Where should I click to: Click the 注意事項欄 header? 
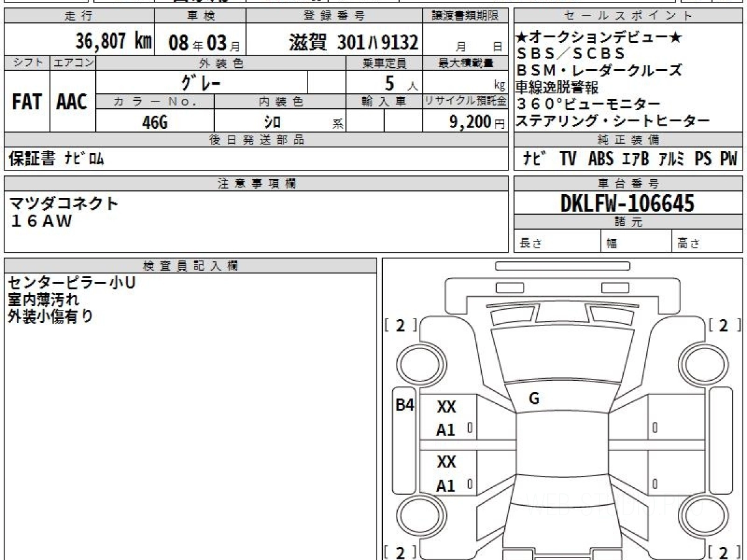pos(256,184)
